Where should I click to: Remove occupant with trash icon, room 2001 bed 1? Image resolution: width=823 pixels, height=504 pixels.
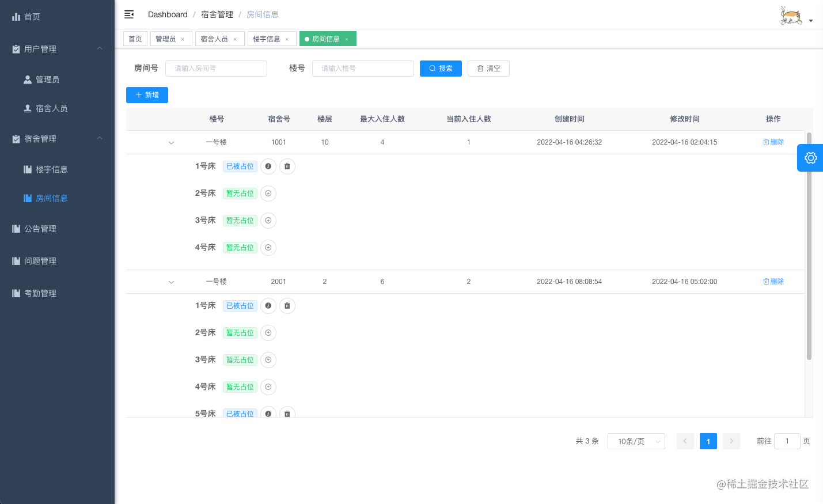point(287,306)
